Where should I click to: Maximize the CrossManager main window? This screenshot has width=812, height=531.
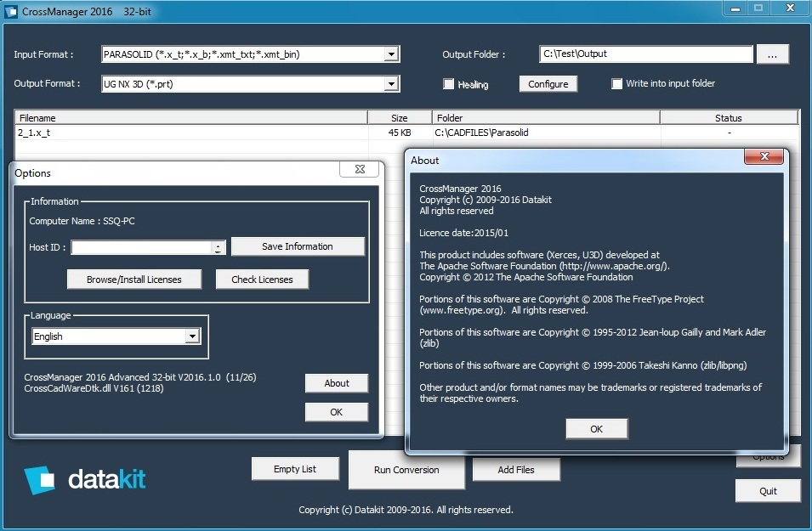[x=758, y=8]
